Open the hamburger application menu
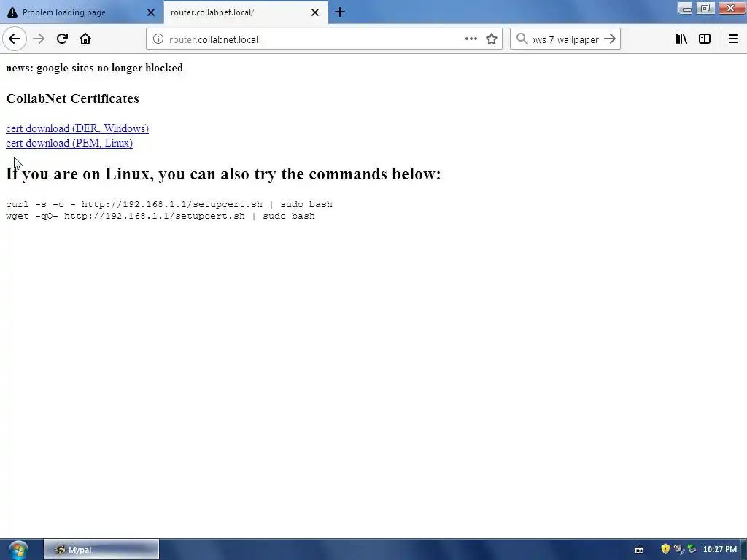 (x=733, y=39)
